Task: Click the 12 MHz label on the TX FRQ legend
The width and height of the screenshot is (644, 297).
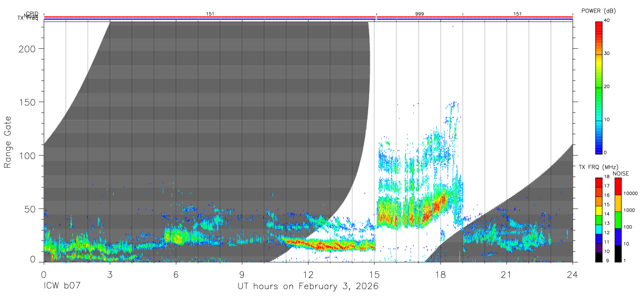Action: coord(606,233)
